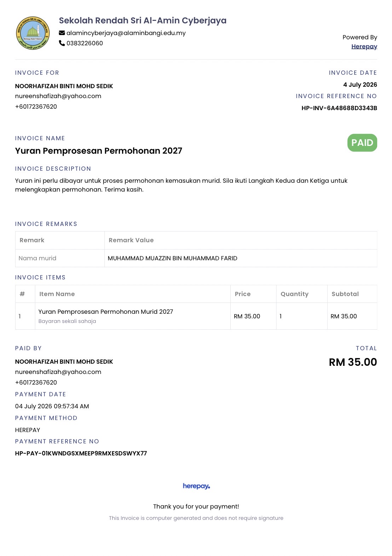
Task: Click the green PAID badge
Action: click(362, 143)
